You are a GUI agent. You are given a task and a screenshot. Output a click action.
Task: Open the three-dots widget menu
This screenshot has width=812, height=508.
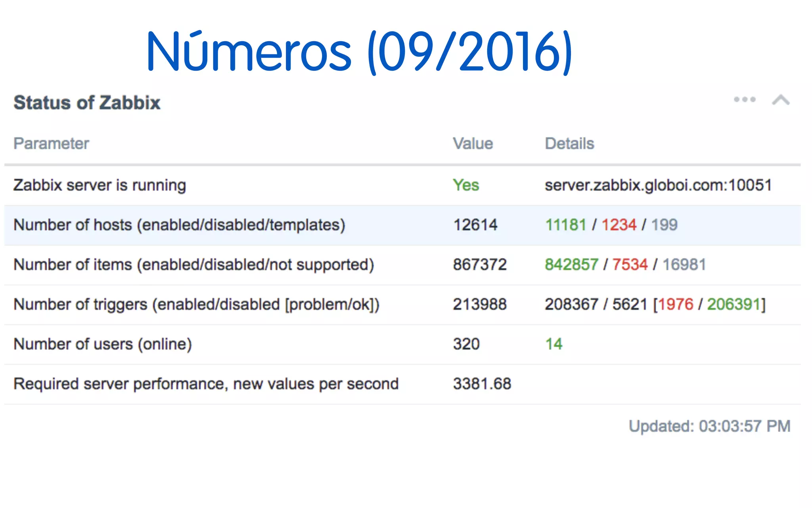point(745,100)
